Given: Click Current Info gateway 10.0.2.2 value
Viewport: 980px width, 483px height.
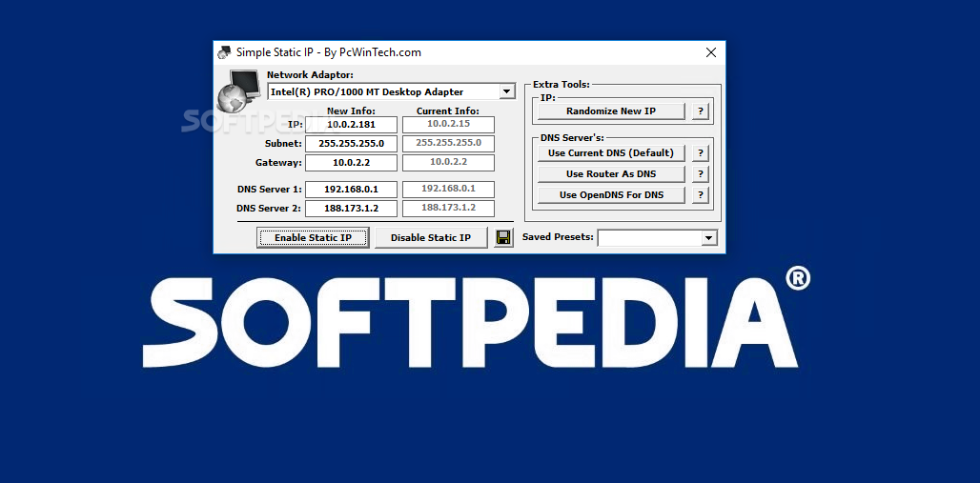Looking at the screenshot, I should (x=448, y=163).
